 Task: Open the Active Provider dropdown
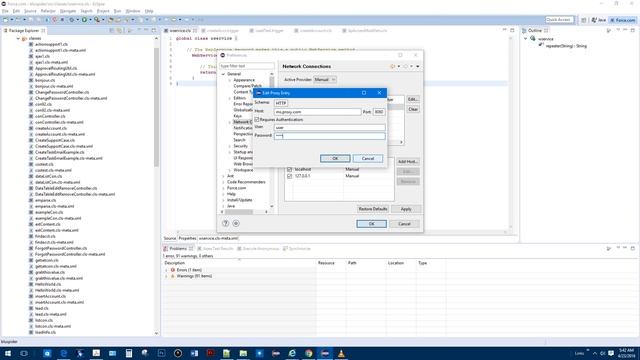point(325,80)
